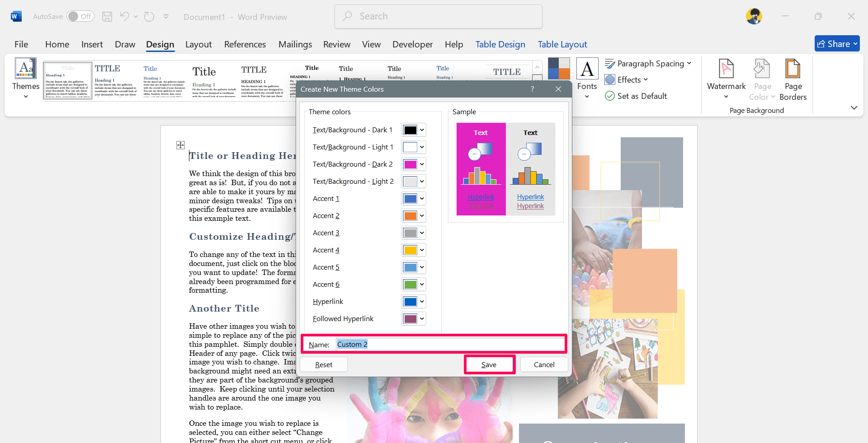868x443 pixels.
Task: Open the Accent 1 color picker
Action: [x=414, y=199]
